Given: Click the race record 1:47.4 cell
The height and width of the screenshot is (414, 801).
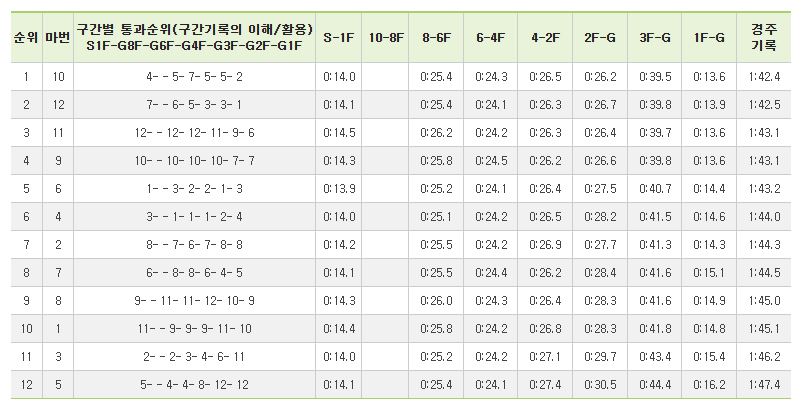Looking at the screenshot, I should click(x=765, y=385).
